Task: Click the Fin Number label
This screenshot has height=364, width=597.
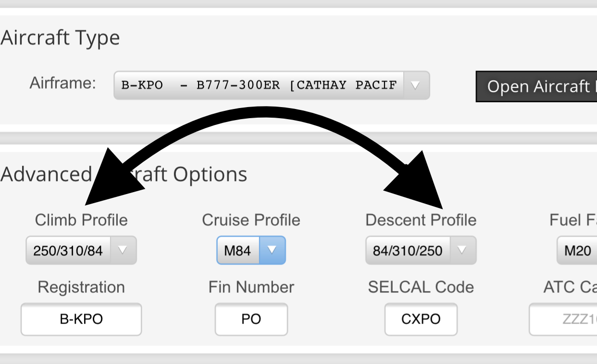Action: point(251,287)
